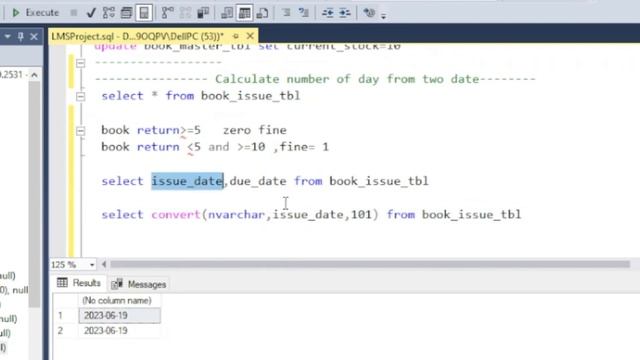This screenshot has height=360, width=640.
Task: Select the LMSProject.sql document tab
Action: pyautogui.click(x=138, y=36)
